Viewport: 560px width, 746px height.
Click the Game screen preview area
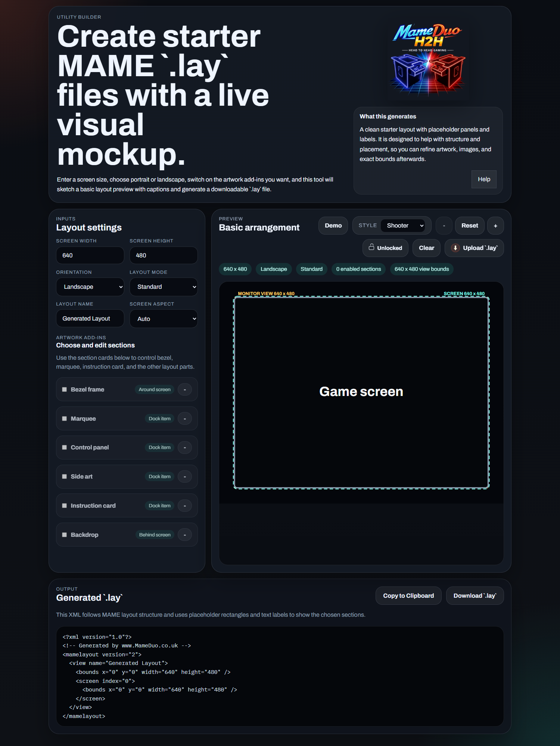click(x=361, y=392)
